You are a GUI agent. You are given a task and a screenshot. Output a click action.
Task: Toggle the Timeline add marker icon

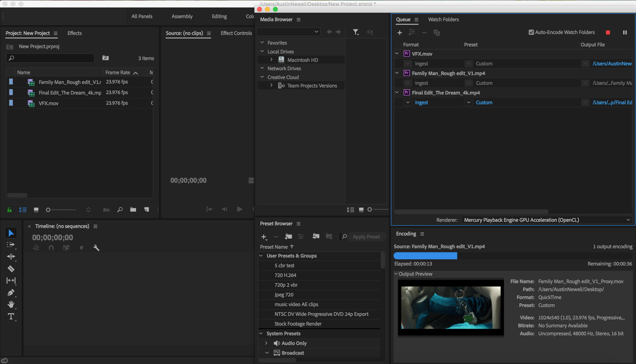tap(81, 248)
